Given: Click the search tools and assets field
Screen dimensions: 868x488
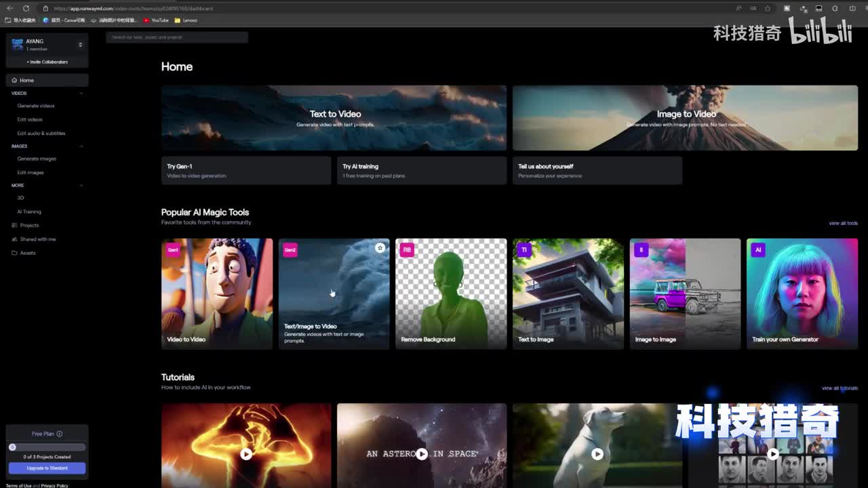Looking at the screenshot, I should (x=176, y=37).
